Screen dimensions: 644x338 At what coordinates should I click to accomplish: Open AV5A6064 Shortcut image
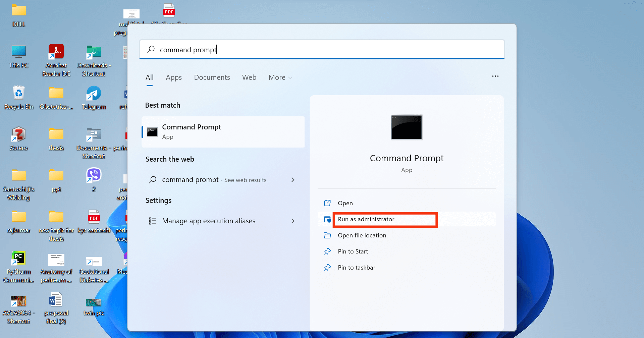[19, 310]
